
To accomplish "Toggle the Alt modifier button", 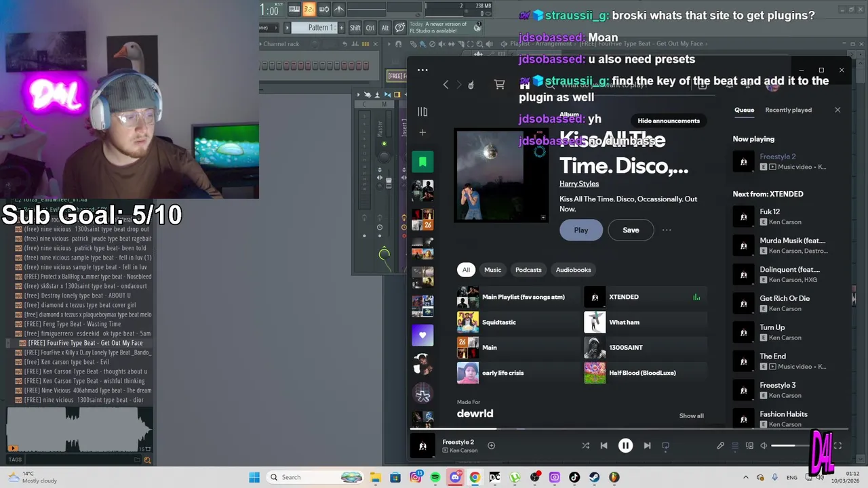I will [384, 28].
